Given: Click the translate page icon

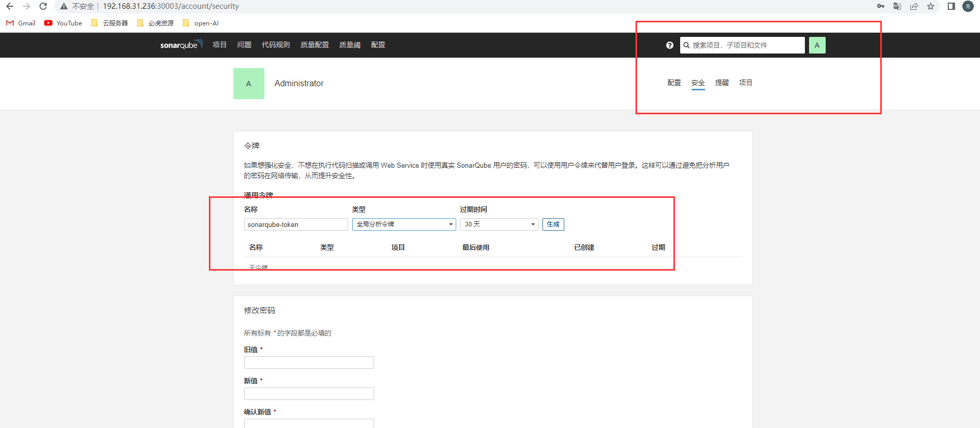Looking at the screenshot, I should click(x=897, y=6).
